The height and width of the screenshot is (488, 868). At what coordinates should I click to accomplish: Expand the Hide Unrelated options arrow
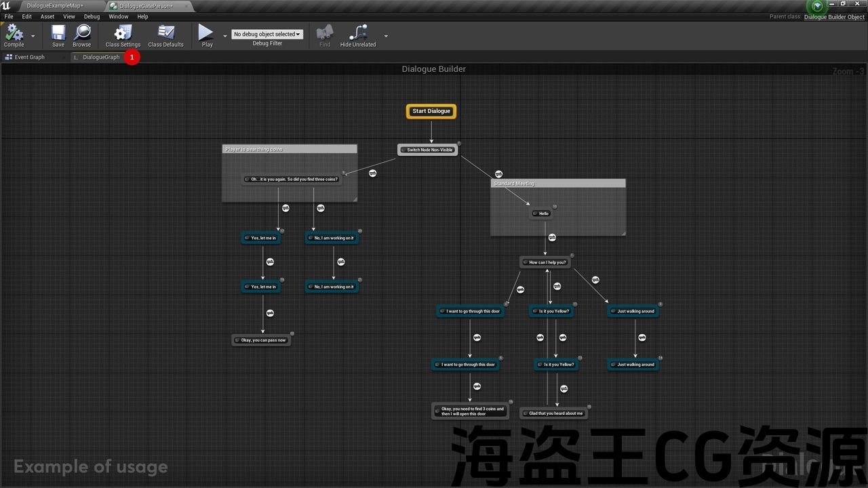(x=386, y=36)
